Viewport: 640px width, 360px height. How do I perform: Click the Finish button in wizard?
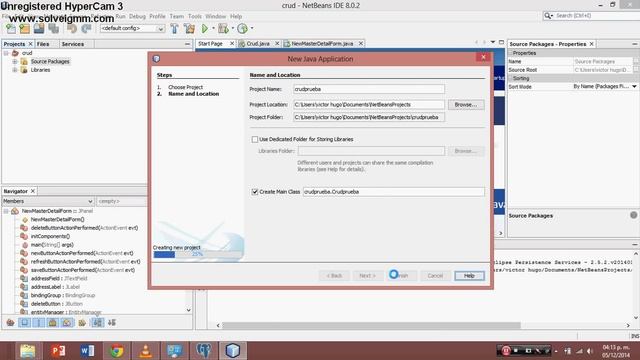tap(402, 276)
